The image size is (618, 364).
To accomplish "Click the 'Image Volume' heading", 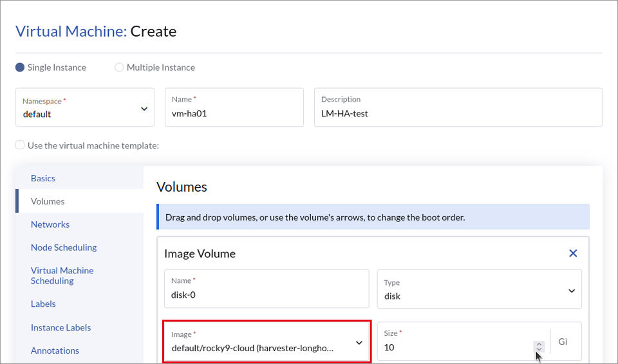I will pos(200,253).
